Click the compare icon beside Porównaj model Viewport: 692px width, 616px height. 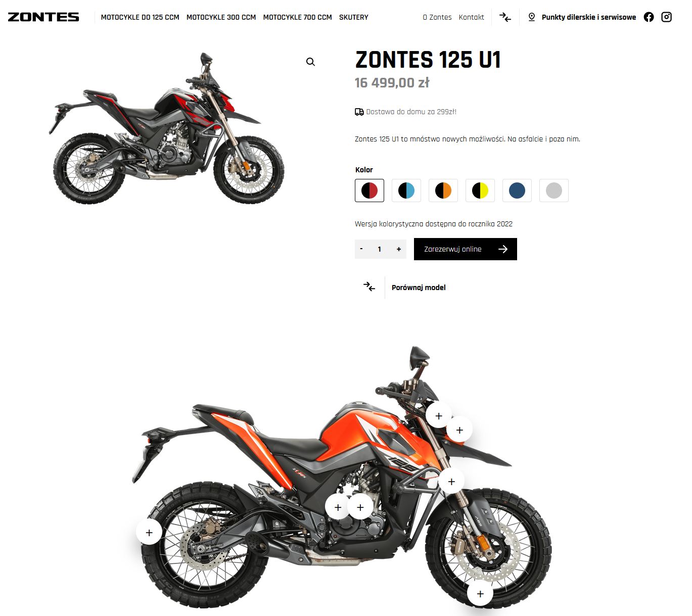[x=370, y=287]
